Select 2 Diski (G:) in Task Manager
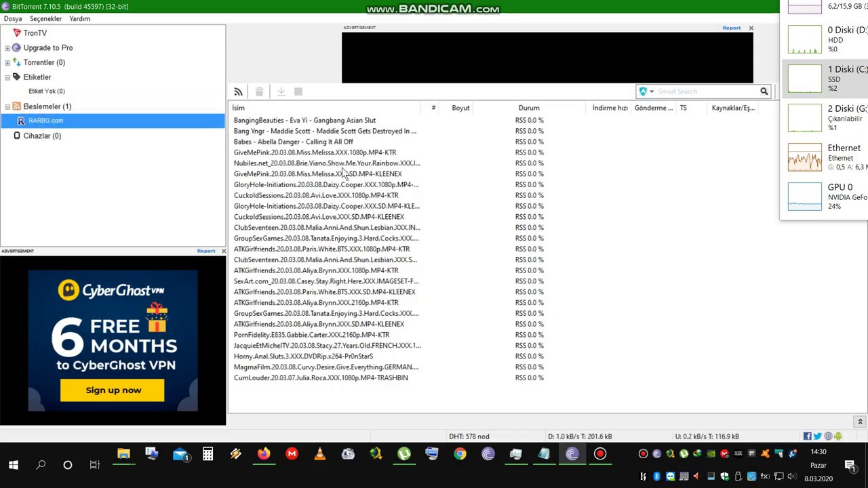Screen dimensions: 868x488 click(825, 118)
